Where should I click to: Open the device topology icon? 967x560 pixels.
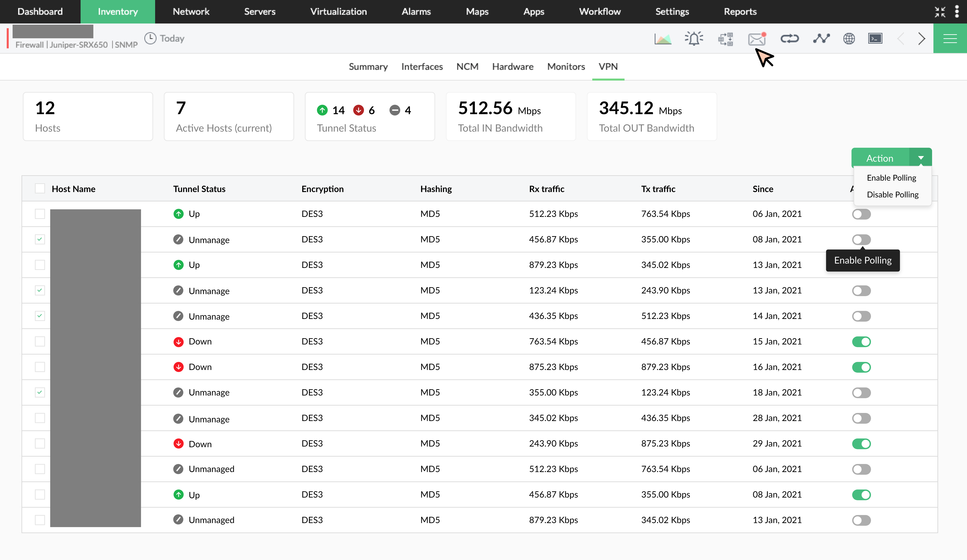pos(726,38)
